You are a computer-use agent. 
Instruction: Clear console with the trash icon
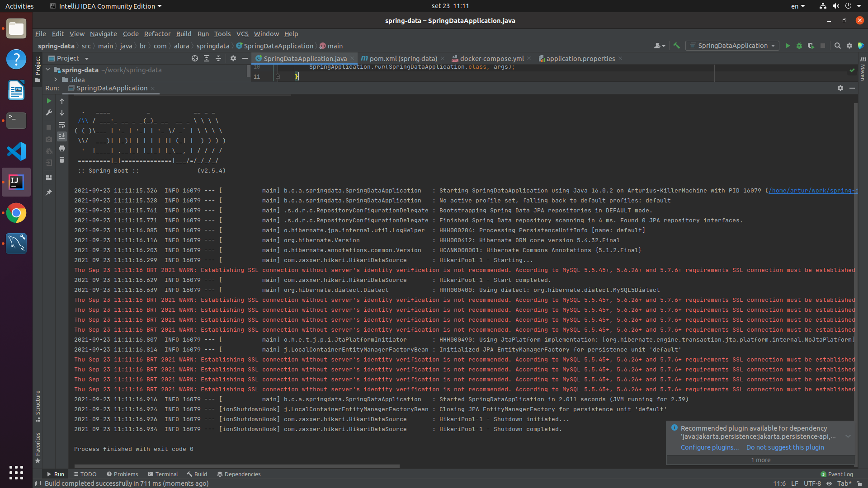click(x=62, y=160)
